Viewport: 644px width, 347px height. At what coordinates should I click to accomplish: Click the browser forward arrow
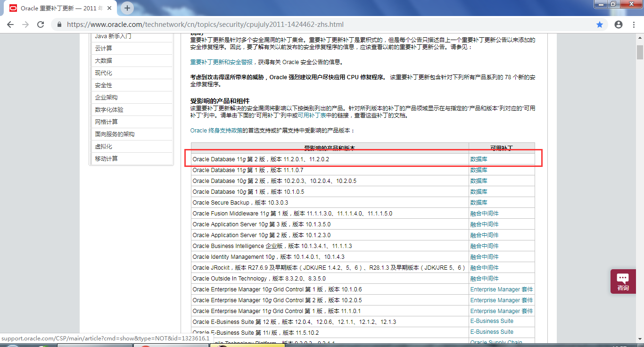[x=25, y=25]
